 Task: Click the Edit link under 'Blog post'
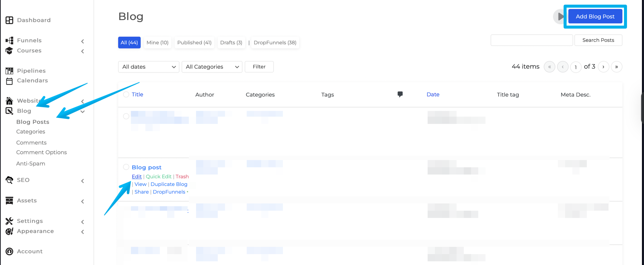[137, 176]
